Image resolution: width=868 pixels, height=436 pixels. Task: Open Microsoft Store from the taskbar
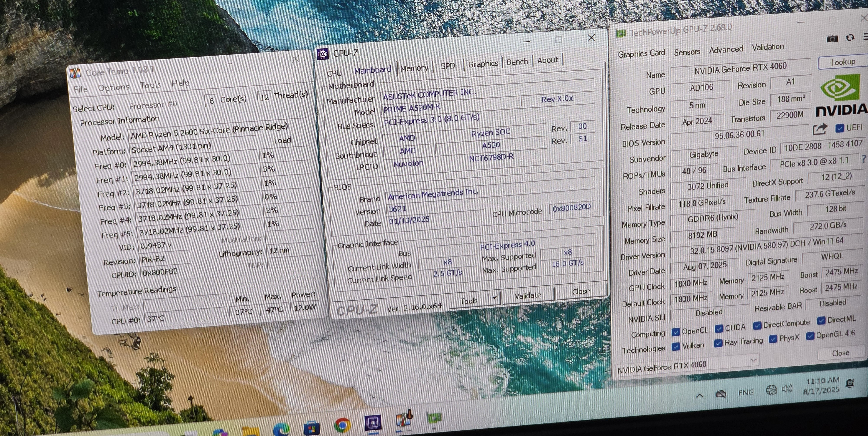(x=311, y=428)
